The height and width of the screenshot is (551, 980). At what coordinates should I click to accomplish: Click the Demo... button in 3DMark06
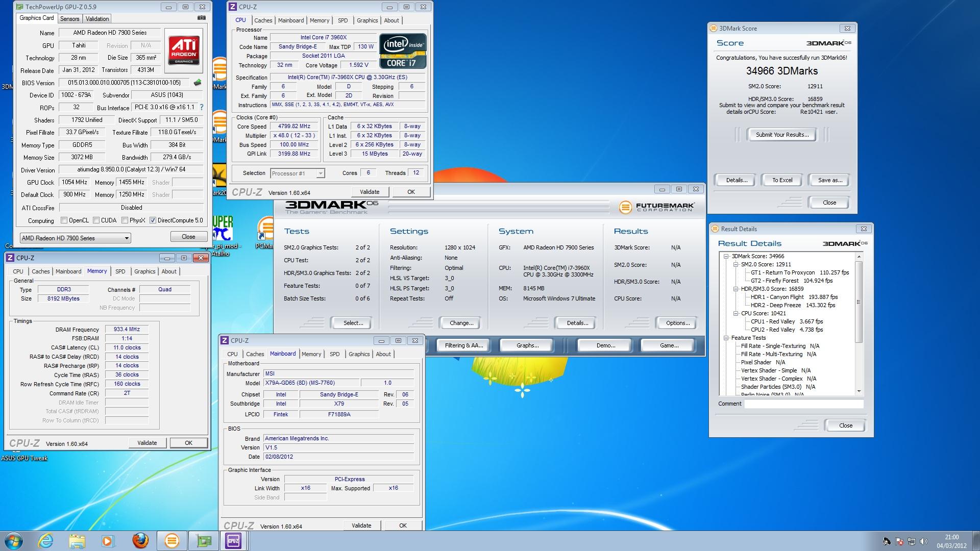coord(605,346)
